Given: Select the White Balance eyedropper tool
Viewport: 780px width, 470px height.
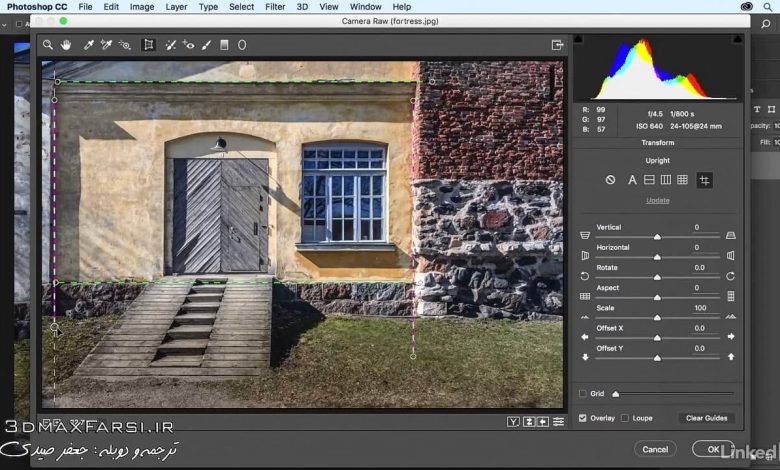Looking at the screenshot, I should pyautogui.click(x=89, y=45).
